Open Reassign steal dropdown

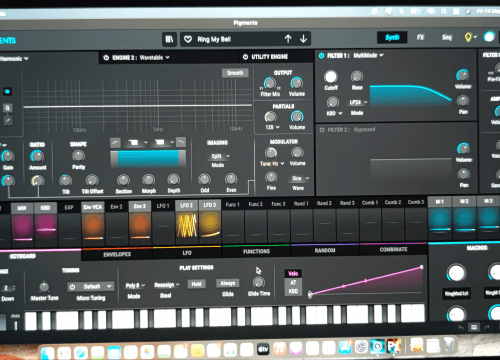point(167,285)
